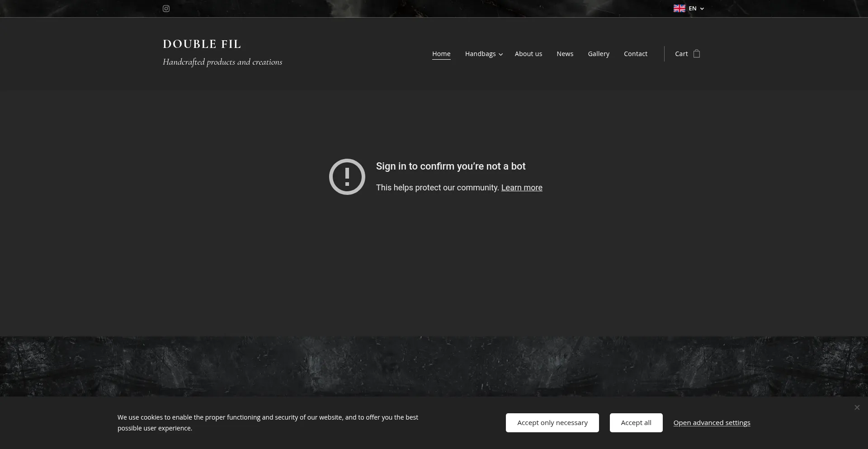Image resolution: width=868 pixels, height=449 pixels.
Task: Click the UK flag icon
Action: coord(679,9)
